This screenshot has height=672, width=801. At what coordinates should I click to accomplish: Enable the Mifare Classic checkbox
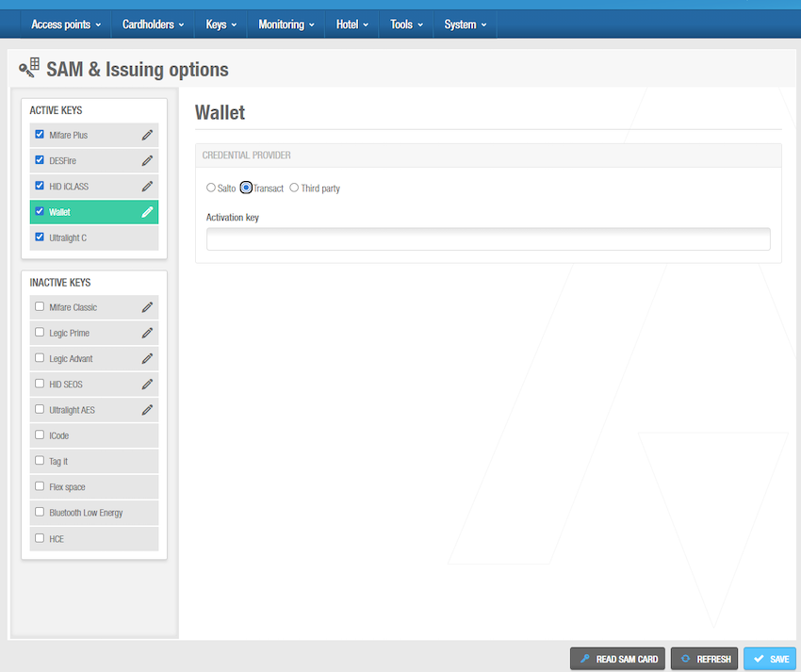[40, 306]
